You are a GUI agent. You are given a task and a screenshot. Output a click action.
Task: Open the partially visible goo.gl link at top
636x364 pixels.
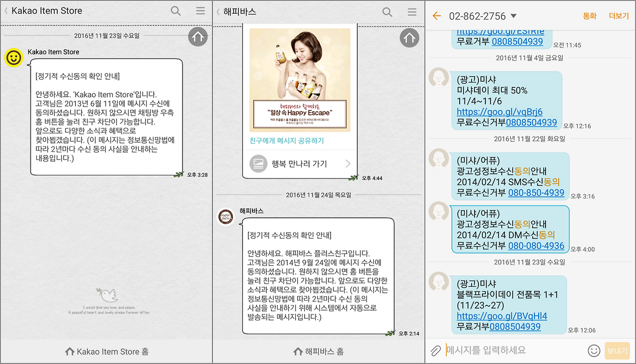point(499,32)
